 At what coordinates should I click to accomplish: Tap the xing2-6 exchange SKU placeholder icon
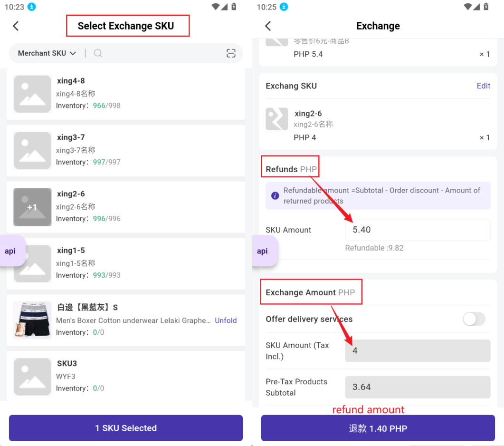point(276,119)
